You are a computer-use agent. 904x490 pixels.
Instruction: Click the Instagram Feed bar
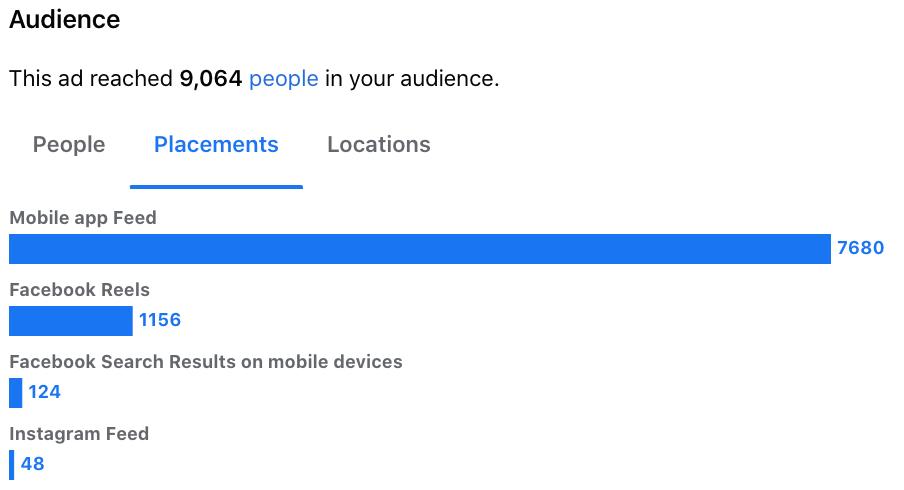pos(12,465)
